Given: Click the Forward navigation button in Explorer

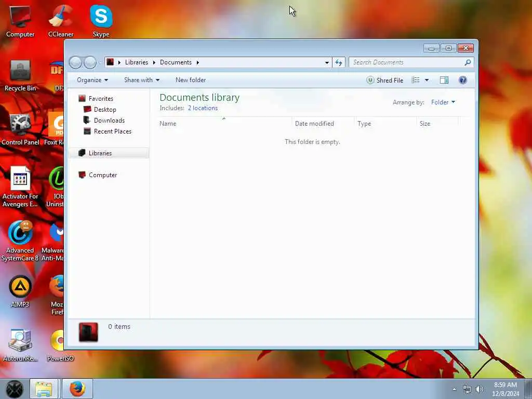Looking at the screenshot, I should (x=90, y=62).
